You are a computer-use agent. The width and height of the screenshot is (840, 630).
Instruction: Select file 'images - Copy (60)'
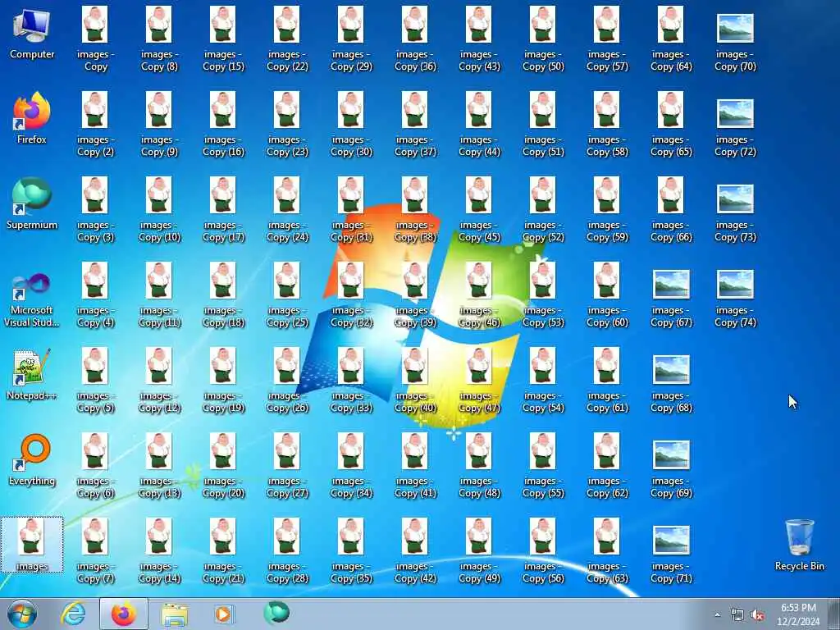pos(607,295)
